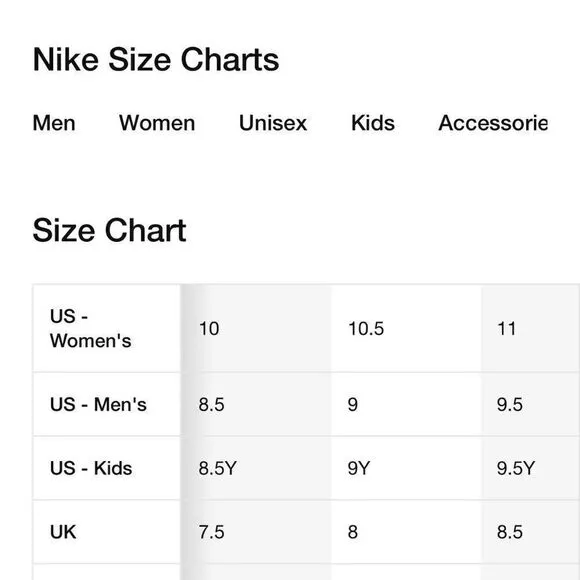This screenshot has height=580, width=580.
Task: Click the women's size 10.5 cell
Action: coord(406,328)
